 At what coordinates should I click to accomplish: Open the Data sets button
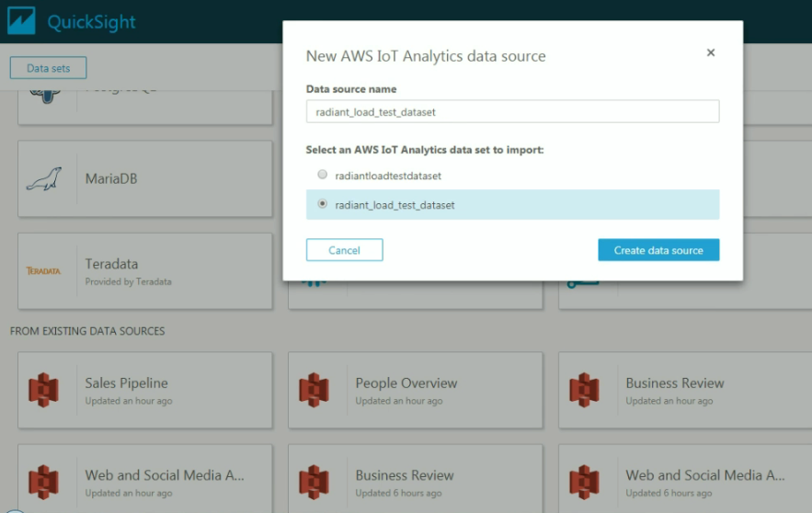coord(48,68)
